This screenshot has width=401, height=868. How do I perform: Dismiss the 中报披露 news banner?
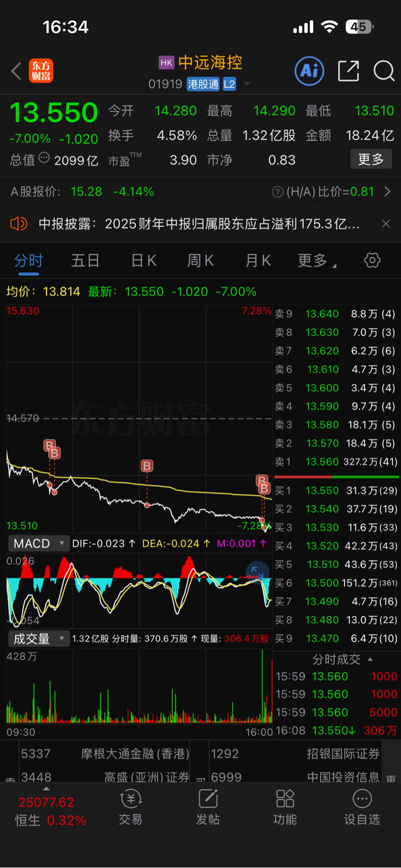[x=386, y=224]
